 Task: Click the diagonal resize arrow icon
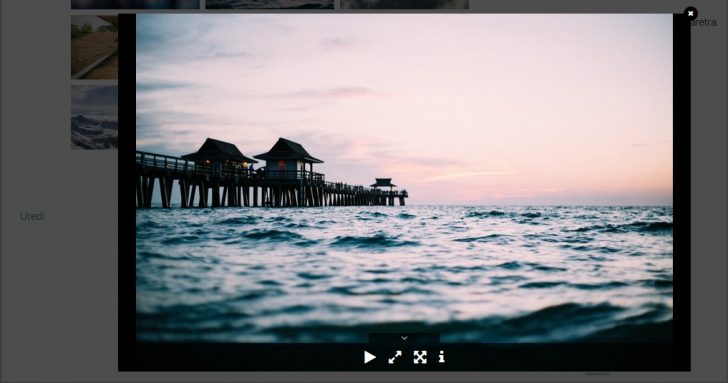coord(395,357)
